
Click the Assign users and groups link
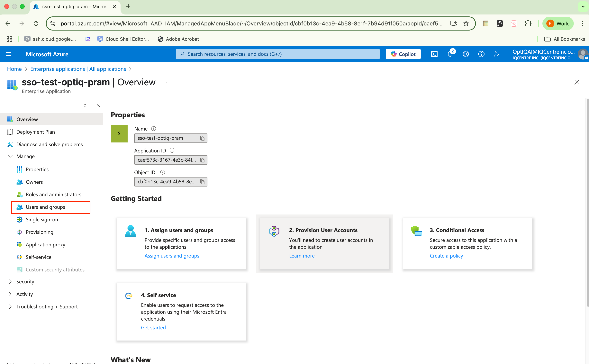tap(172, 256)
